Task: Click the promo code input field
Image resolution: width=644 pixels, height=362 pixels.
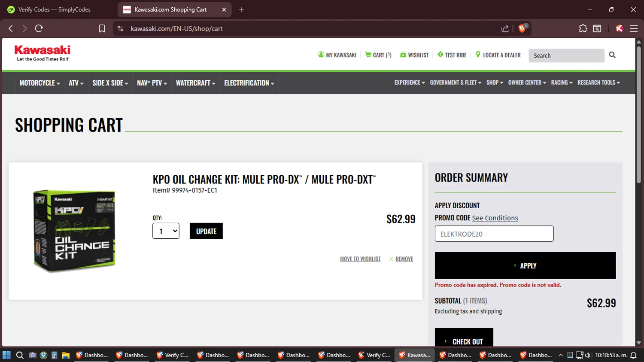Action: (494, 234)
